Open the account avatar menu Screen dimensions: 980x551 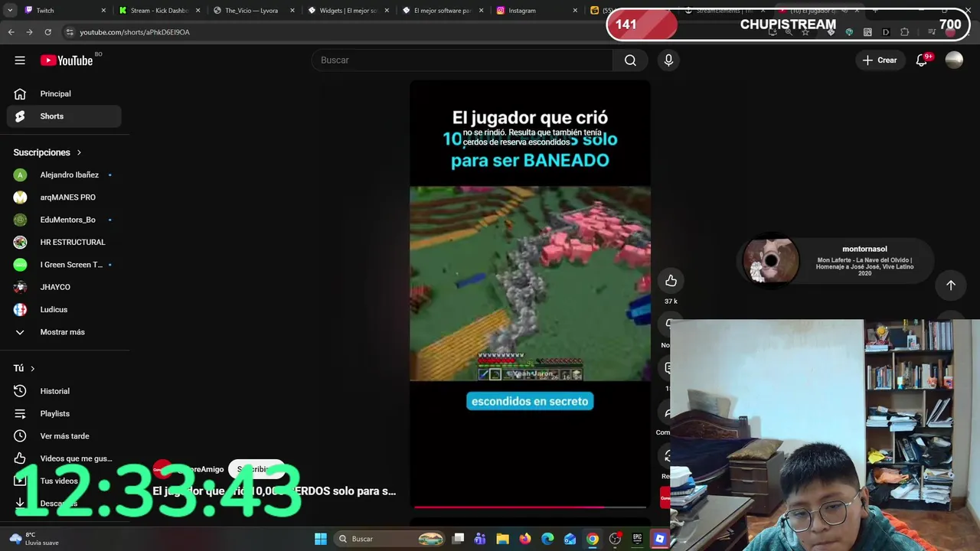click(x=954, y=60)
